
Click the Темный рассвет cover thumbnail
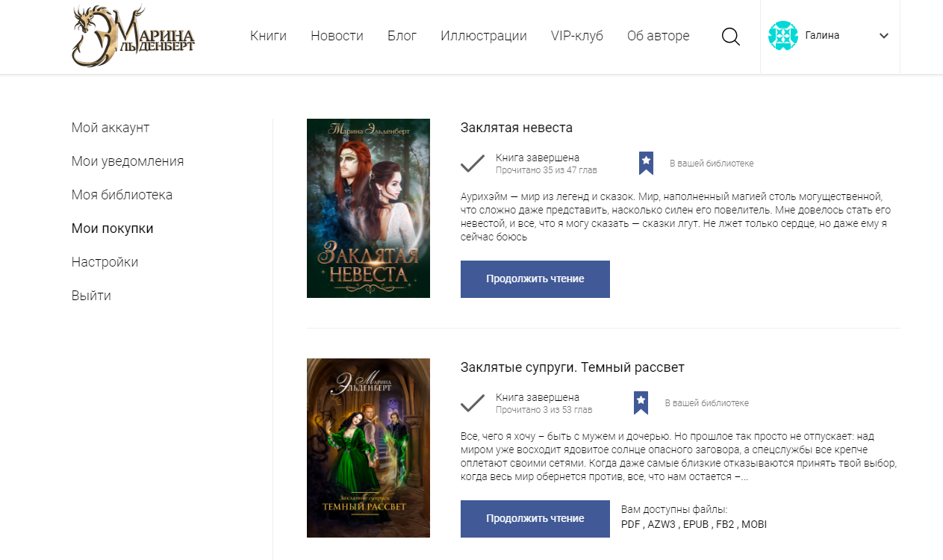pos(368,448)
